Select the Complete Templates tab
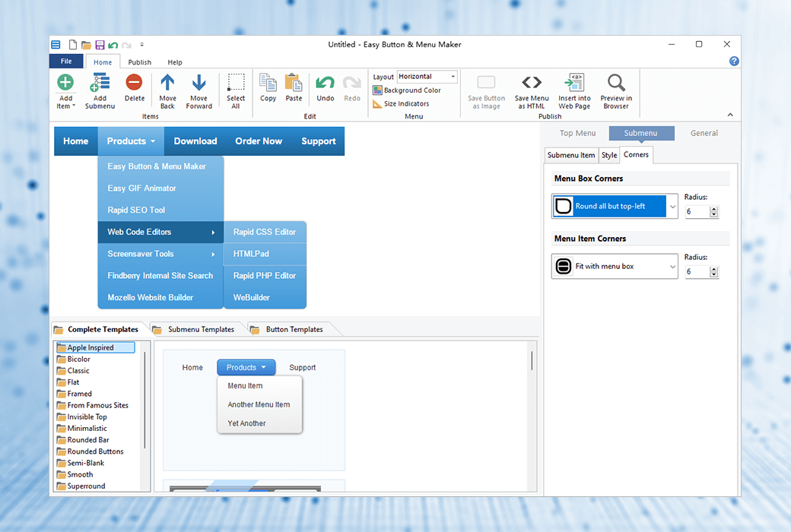The width and height of the screenshot is (791, 532). pos(103,329)
